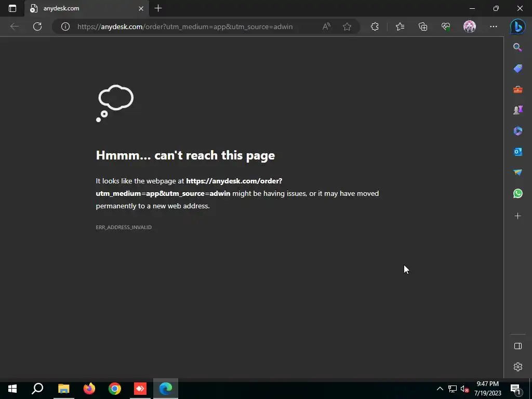Select the anydesk.com tab
This screenshot has height=399, width=532.
86,8
